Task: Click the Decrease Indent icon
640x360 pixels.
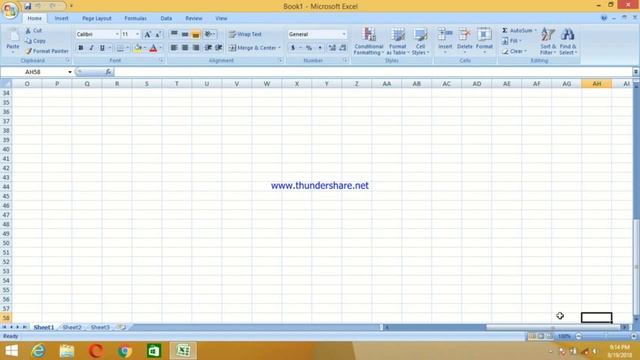Action: pyautogui.click(x=208, y=48)
